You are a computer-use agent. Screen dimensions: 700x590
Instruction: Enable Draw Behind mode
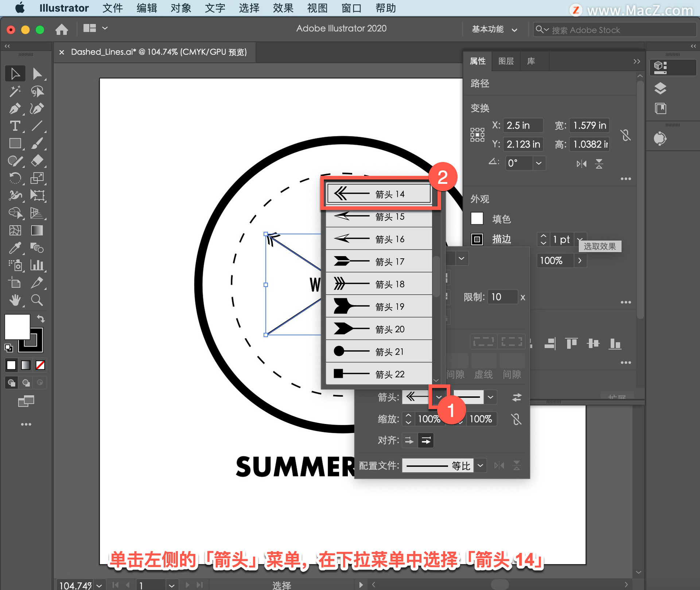point(26,383)
